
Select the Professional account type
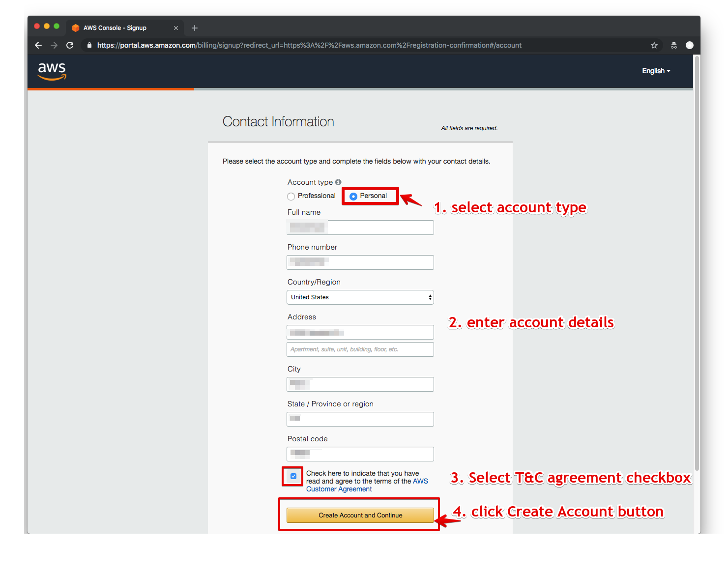tap(291, 196)
